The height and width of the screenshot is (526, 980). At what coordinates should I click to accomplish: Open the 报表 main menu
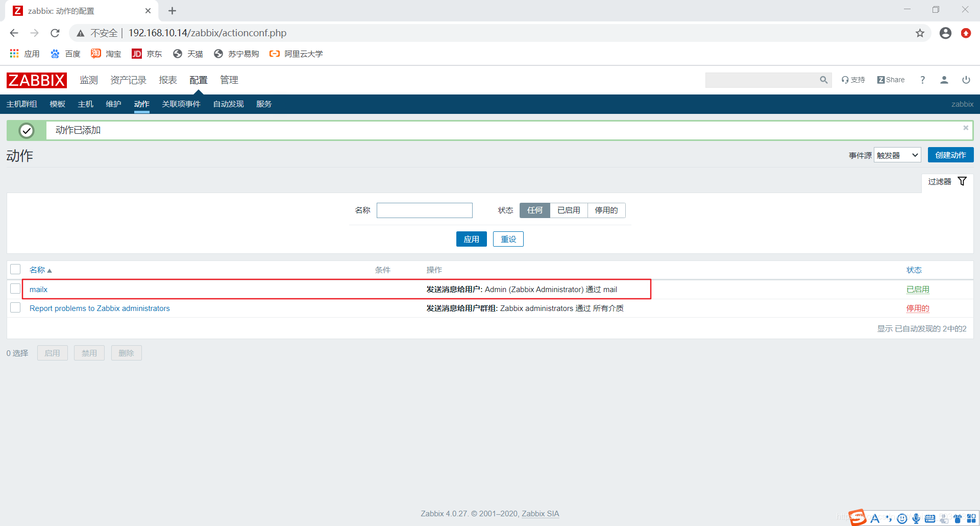168,80
